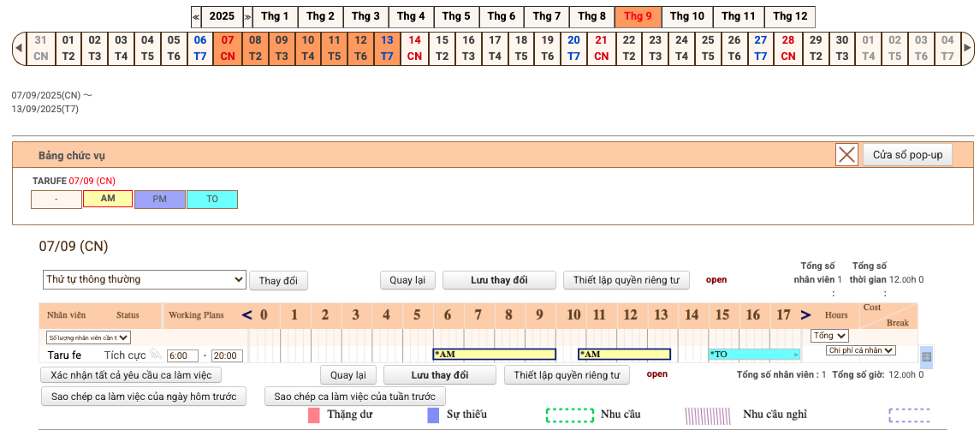
Task: Open the Chi phí cá nhân dropdown
Action: coord(860,350)
